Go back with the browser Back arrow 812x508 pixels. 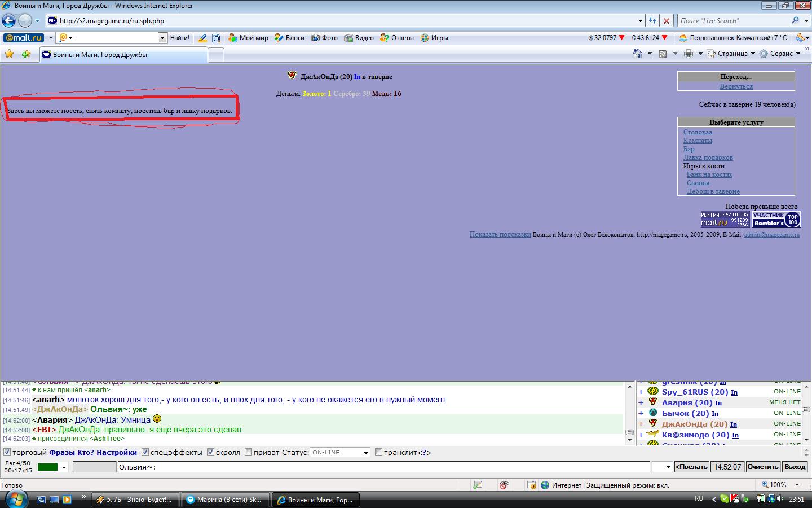tap(8, 21)
